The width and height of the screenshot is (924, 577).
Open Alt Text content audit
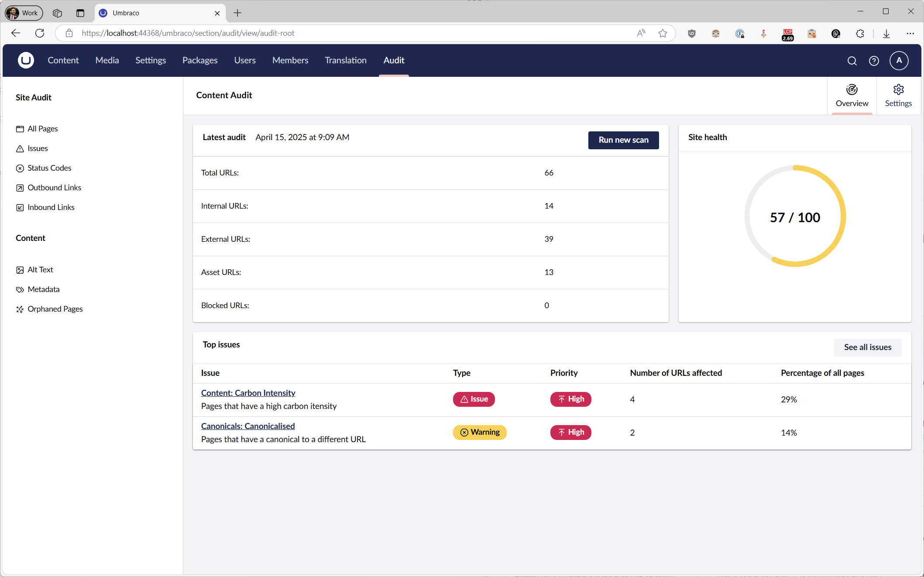40,270
